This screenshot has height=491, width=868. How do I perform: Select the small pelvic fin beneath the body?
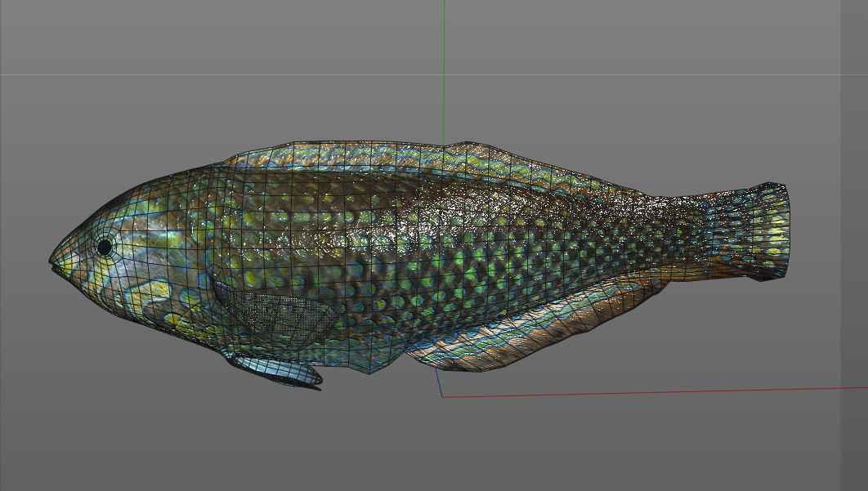coord(275,371)
